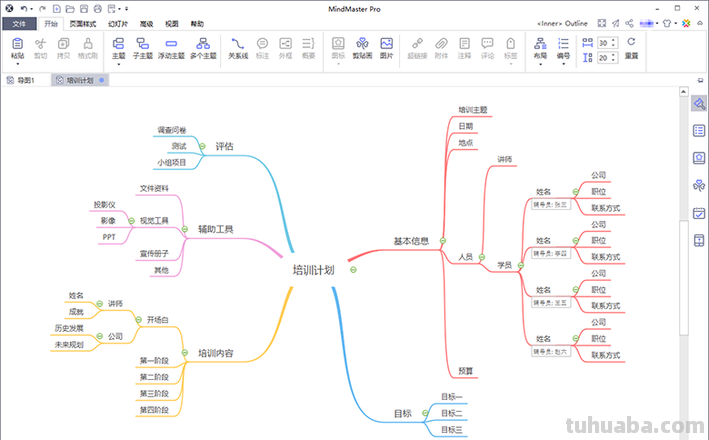Click the print icon in quick access bar
709x440 pixels.
[x=98, y=9]
